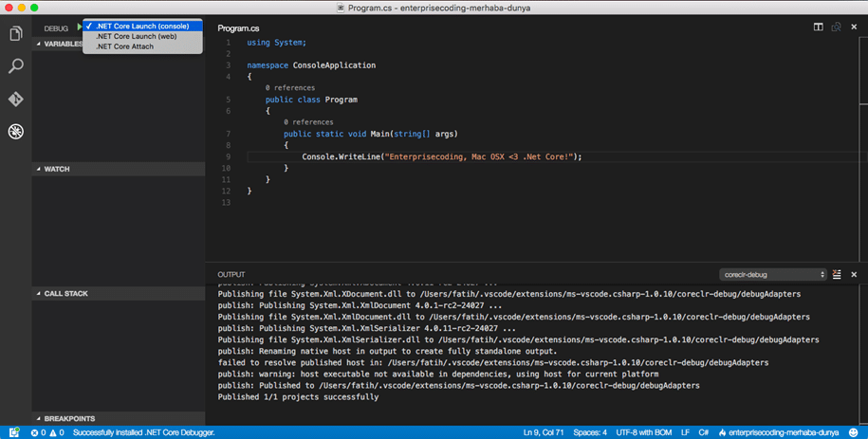
Task: Click the Console.WriteLine string literal
Action: click(479, 156)
